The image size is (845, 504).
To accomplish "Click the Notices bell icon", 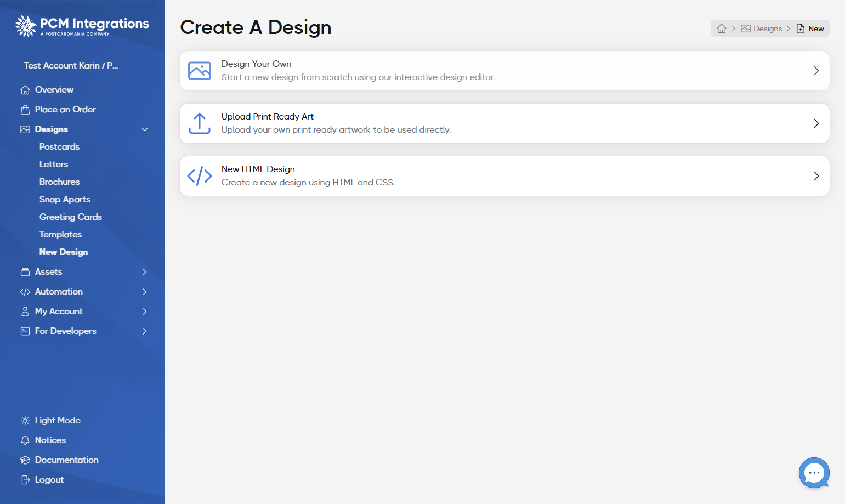I will point(25,440).
